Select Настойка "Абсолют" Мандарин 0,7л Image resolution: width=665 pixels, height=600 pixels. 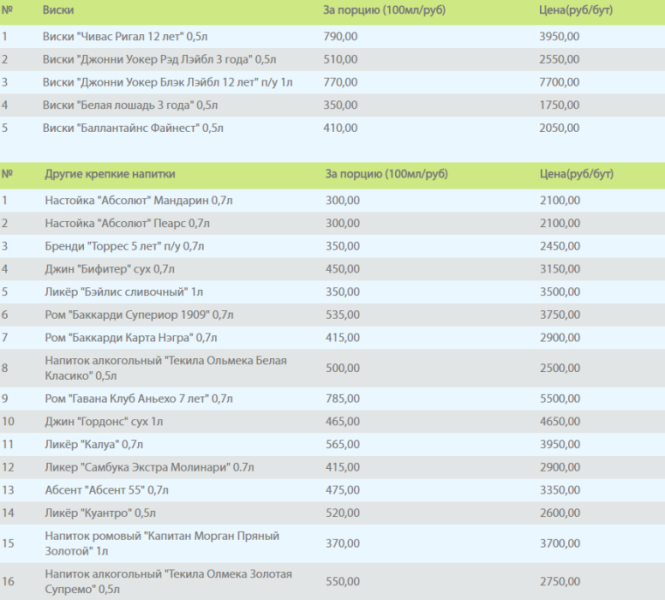(139, 200)
